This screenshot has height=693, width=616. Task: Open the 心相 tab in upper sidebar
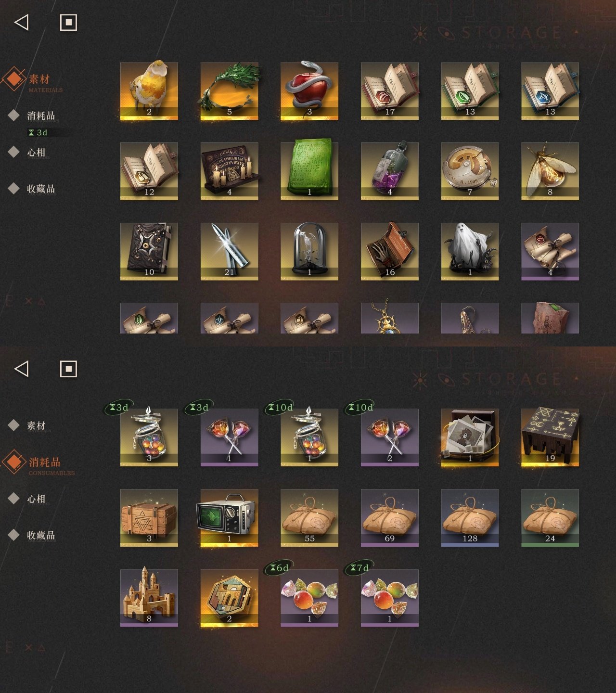coord(36,152)
